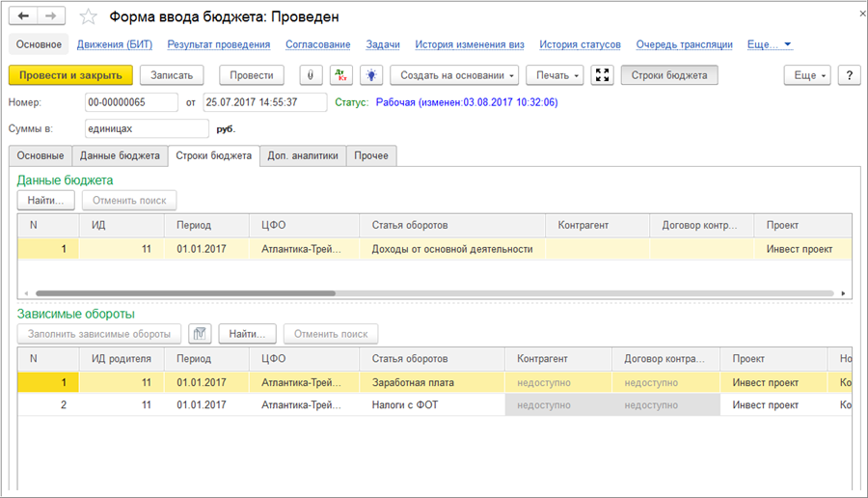This screenshot has width=868, height=498.
Task: Expand the Еще menu at top right
Action: tap(810, 75)
